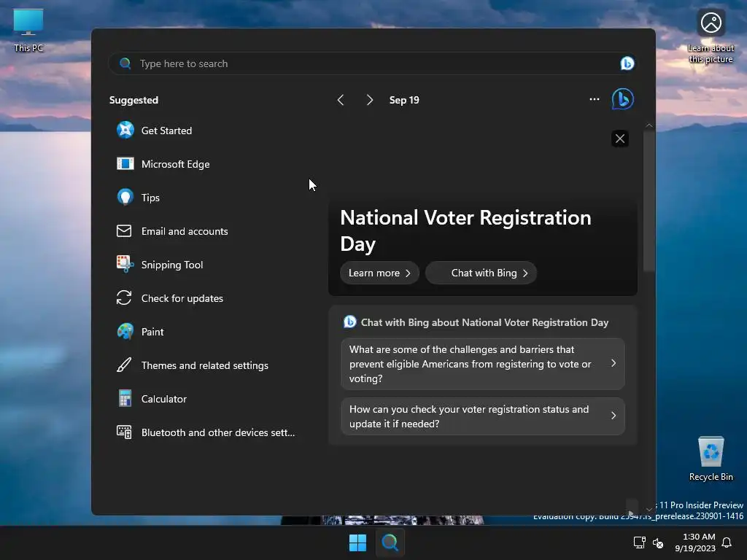This screenshot has width=747, height=560.
Task: Open Bluetooth and other devices settings icon
Action: tap(124, 432)
